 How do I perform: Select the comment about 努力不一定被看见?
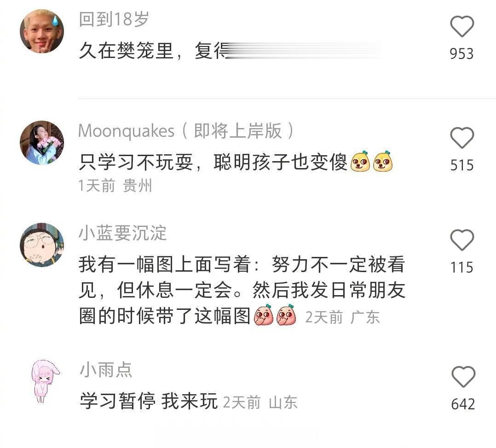(242, 290)
